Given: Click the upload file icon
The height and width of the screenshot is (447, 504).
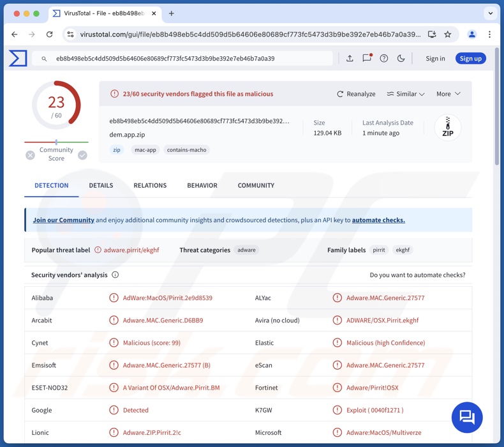Looking at the screenshot, I should click(x=350, y=58).
